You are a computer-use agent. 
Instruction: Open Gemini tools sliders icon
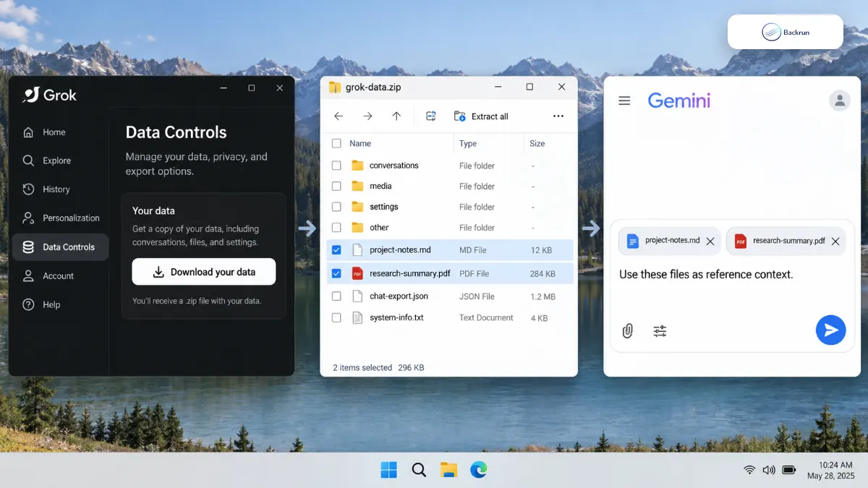[660, 331]
